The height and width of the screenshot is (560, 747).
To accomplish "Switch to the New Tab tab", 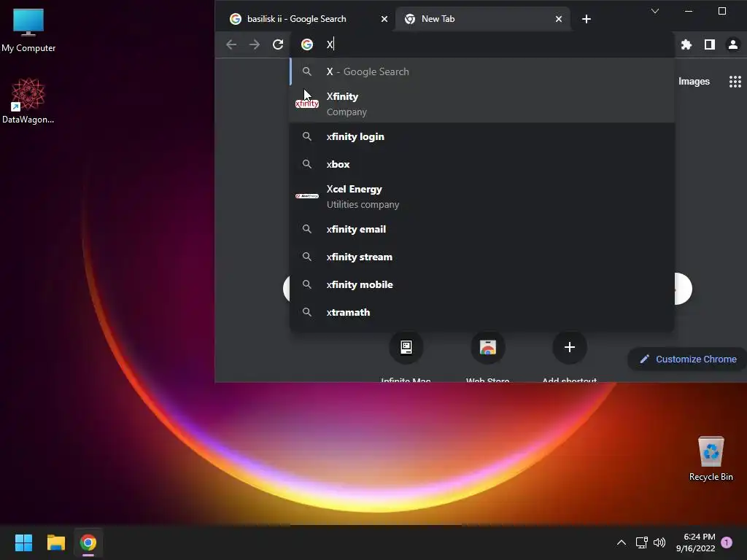I will 482,19.
